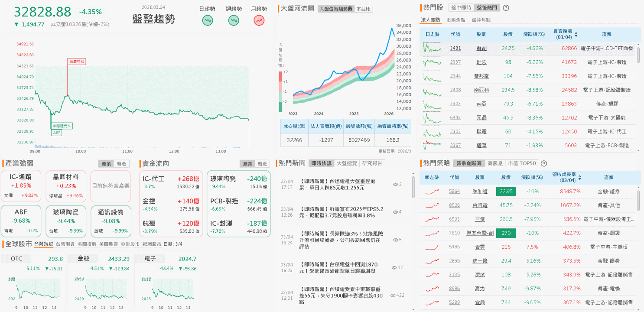Image resolution: width=644 pixels, height=312 pixels.
Task: Click the 熱門新聞 list scrollbar
Action: tap(413, 187)
